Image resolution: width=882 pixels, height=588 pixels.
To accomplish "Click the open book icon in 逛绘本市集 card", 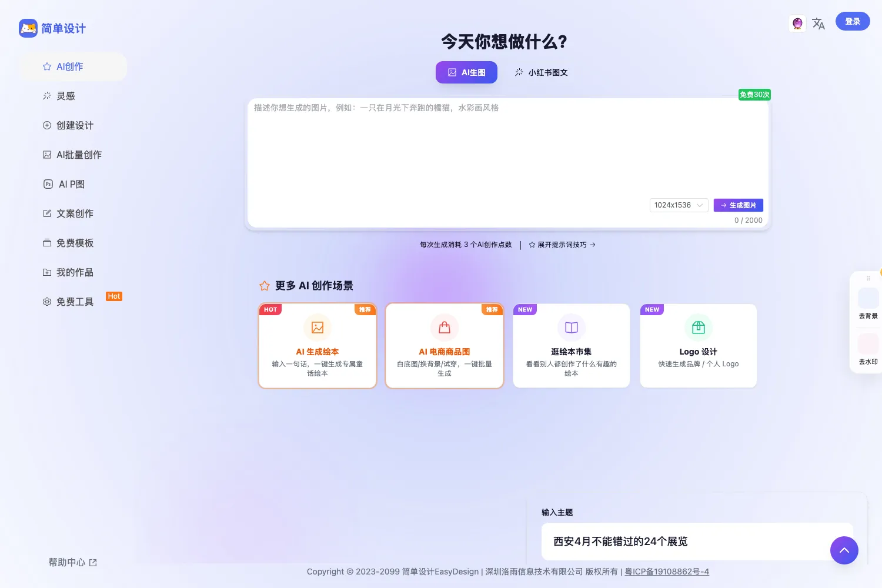I will 572,328.
